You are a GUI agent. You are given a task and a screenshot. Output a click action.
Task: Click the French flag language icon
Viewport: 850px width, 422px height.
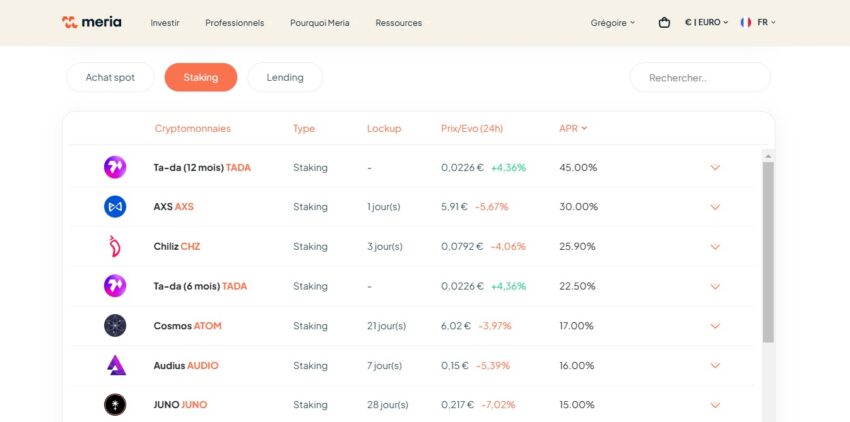click(x=746, y=22)
